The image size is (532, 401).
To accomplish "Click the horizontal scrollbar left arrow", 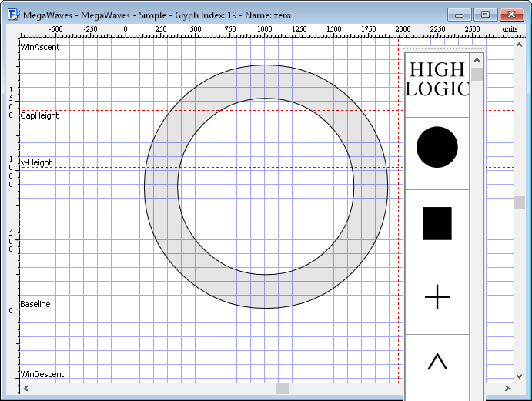I will click(27, 389).
